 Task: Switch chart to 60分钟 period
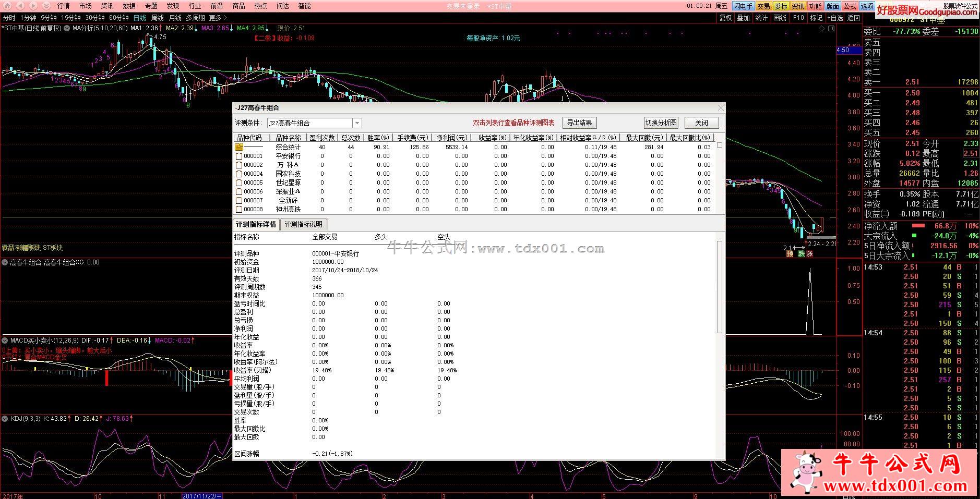[119, 18]
